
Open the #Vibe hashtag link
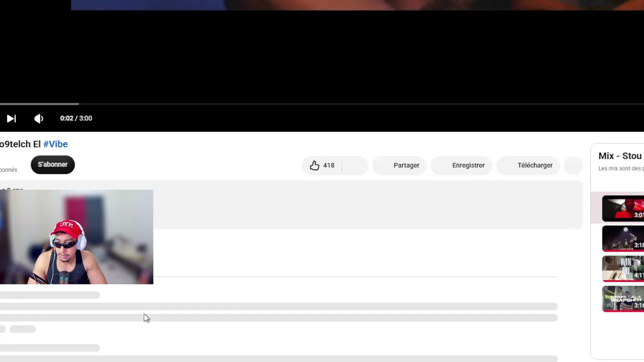pos(55,144)
